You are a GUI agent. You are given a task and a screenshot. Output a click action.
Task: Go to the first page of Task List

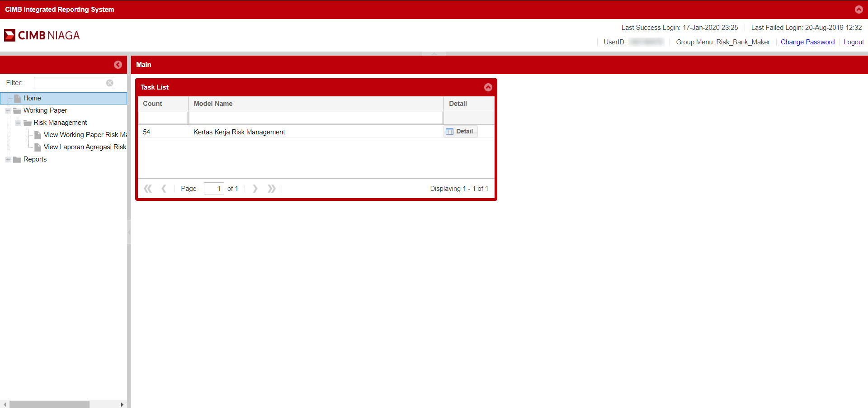tap(148, 189)
